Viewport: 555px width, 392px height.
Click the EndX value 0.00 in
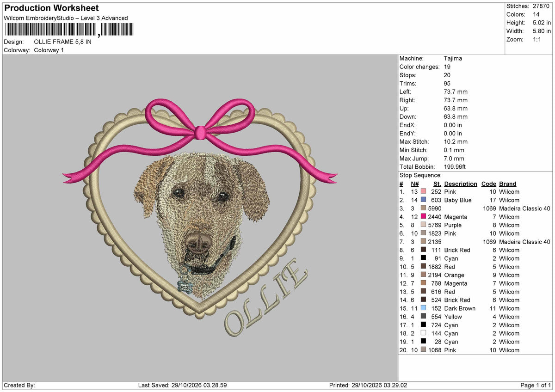pyautogui.click(x=453, y=125)
